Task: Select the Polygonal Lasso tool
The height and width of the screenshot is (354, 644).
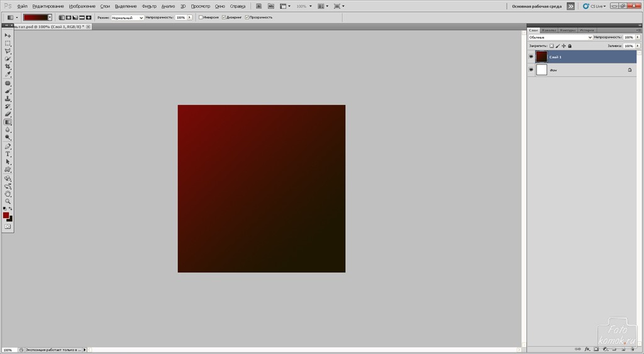Action: pos(8,51)
